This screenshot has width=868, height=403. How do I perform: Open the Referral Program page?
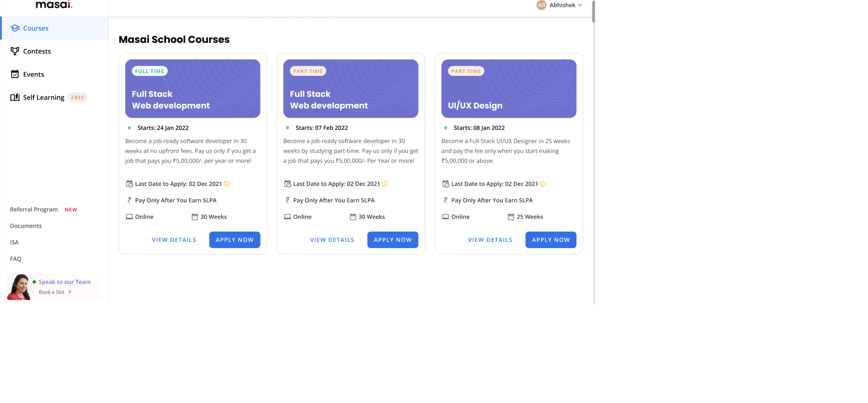pyautogui.click(x=34, y=209)
